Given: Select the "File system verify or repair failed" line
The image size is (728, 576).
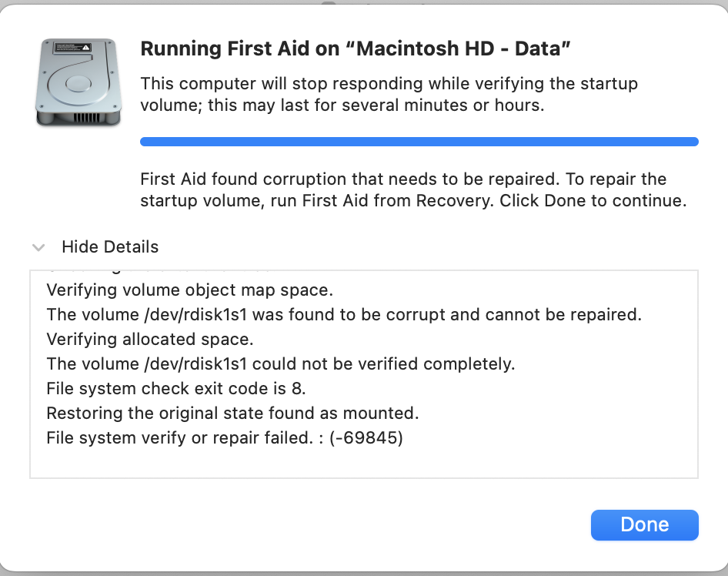Looking at the screenshot, I should (x=225, y=437).
